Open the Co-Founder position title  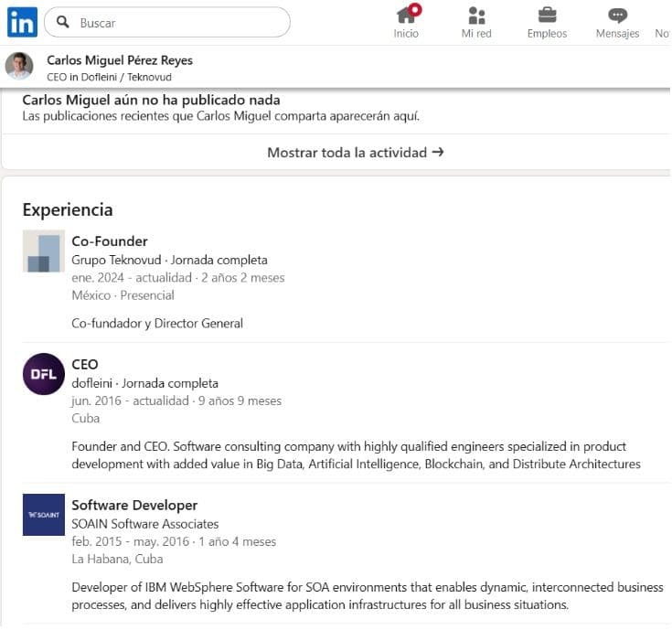[110, 241]
